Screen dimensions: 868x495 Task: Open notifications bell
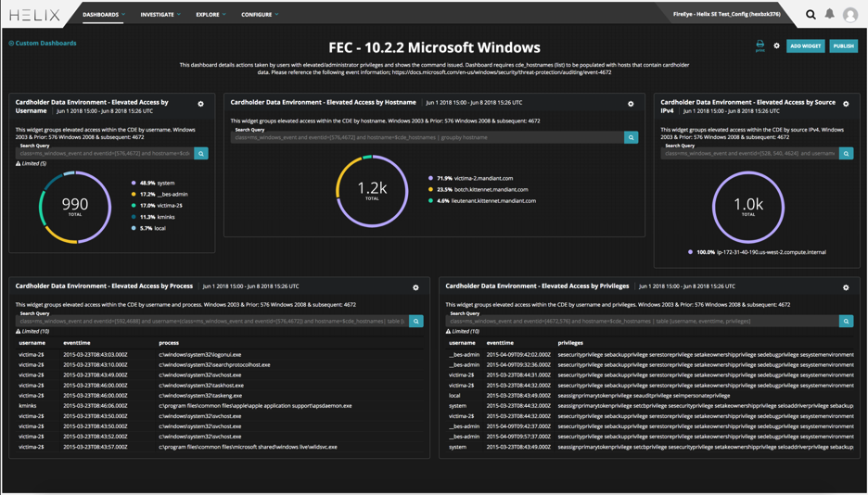(829, 14)
